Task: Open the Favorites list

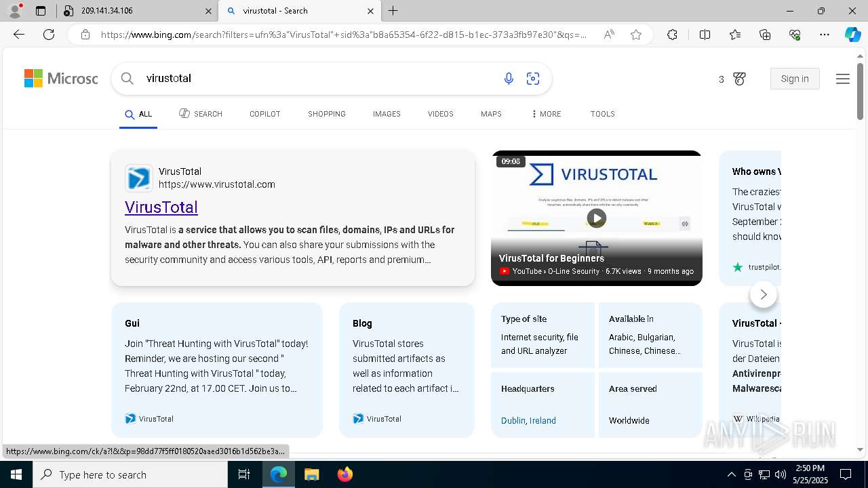Action: (735, 35)
